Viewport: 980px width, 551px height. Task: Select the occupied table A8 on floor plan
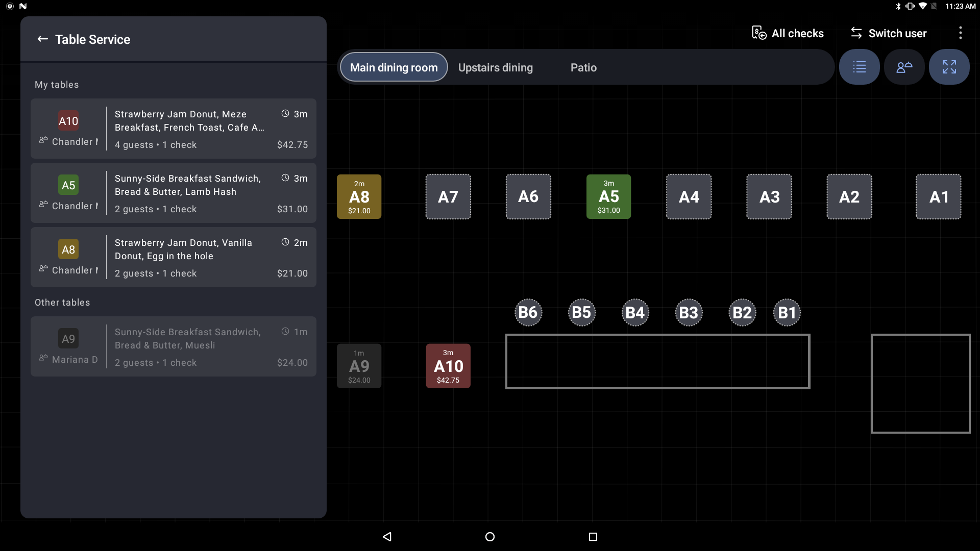tap(359, 196)
